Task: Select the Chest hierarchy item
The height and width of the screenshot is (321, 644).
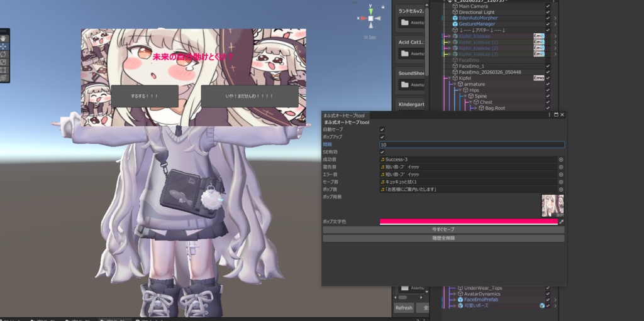Action: [x=486, y=102]
